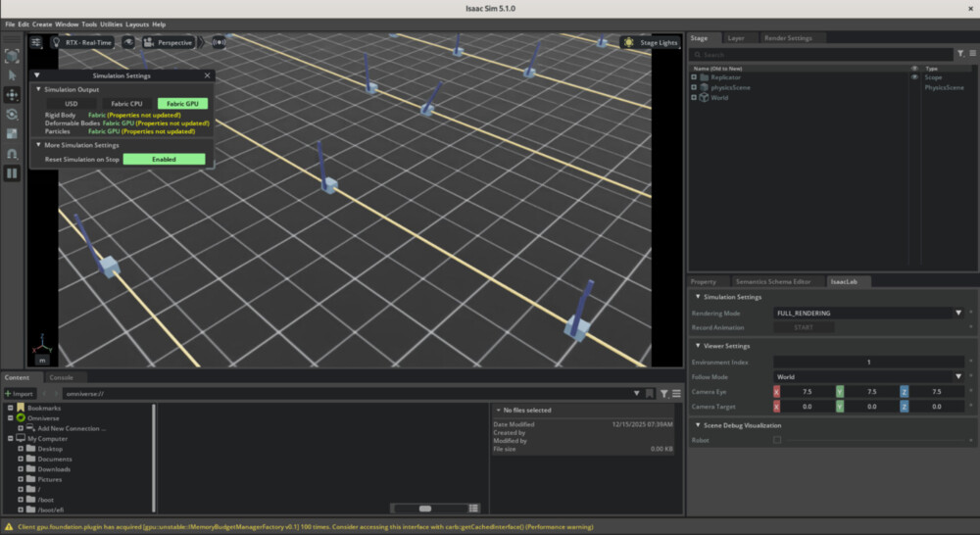This screenshot has height=535, width=980.
Task: Click the pause simulation icon in left toolbar
Action: pyautogui.click(x=12, y=173)
